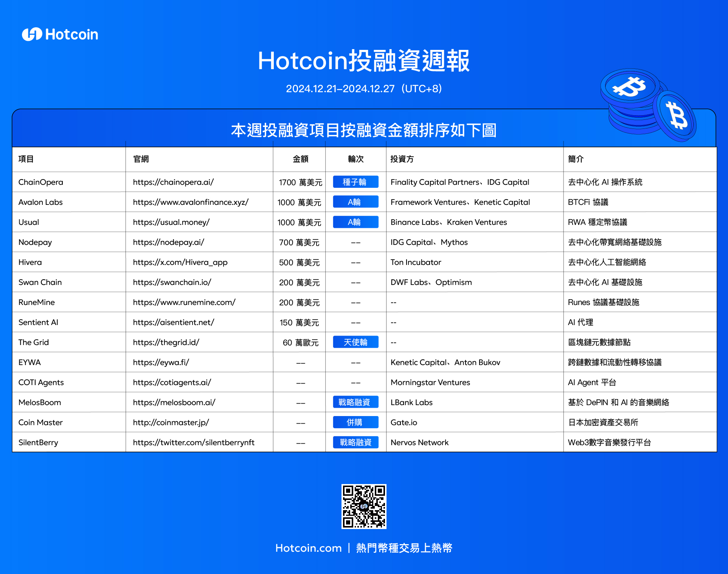
Task: Click the 700 萬美元 amount cell
Action: [x=299, y=243]
